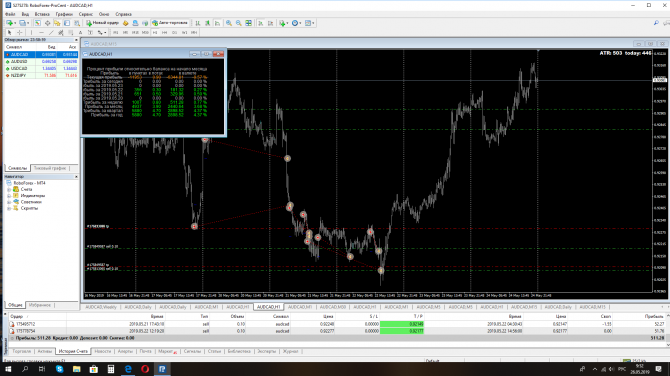The image size is (670, 376).
Task: Open the Сервис menu
Action: coord(85,14)
